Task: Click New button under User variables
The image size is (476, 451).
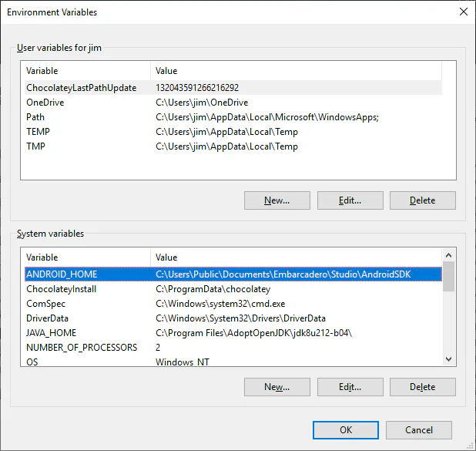Action: tap(277, 200)
